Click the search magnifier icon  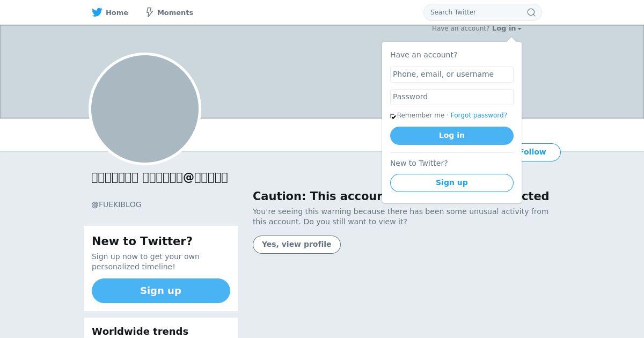point(531,12)
